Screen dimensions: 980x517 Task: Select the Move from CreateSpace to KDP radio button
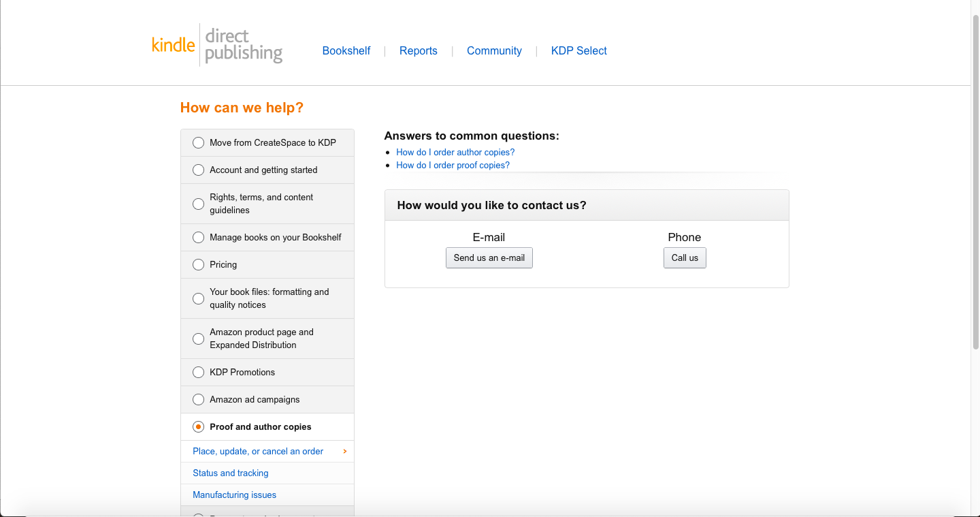coord(198,142)
